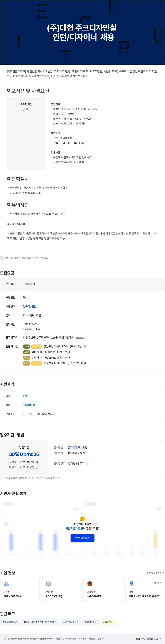Click 관련 학과 전공자 preference text

coord(46,414)
